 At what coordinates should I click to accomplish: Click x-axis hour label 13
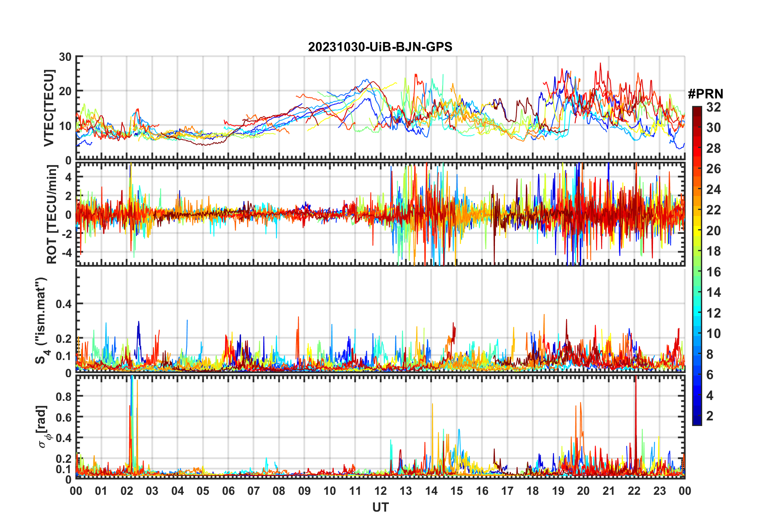406,491
